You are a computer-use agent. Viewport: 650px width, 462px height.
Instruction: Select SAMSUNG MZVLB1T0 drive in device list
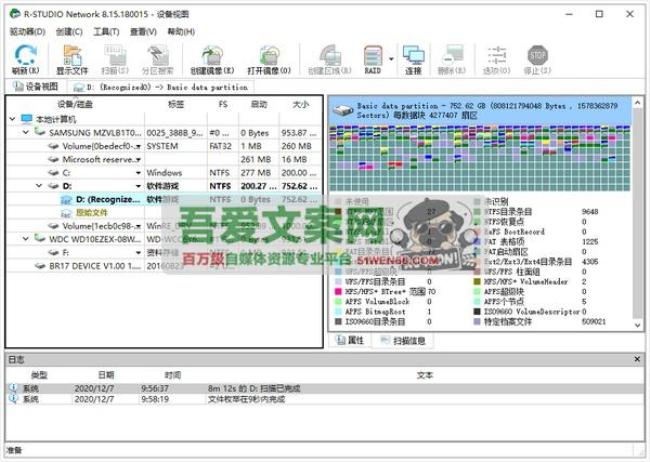point(164,133)
